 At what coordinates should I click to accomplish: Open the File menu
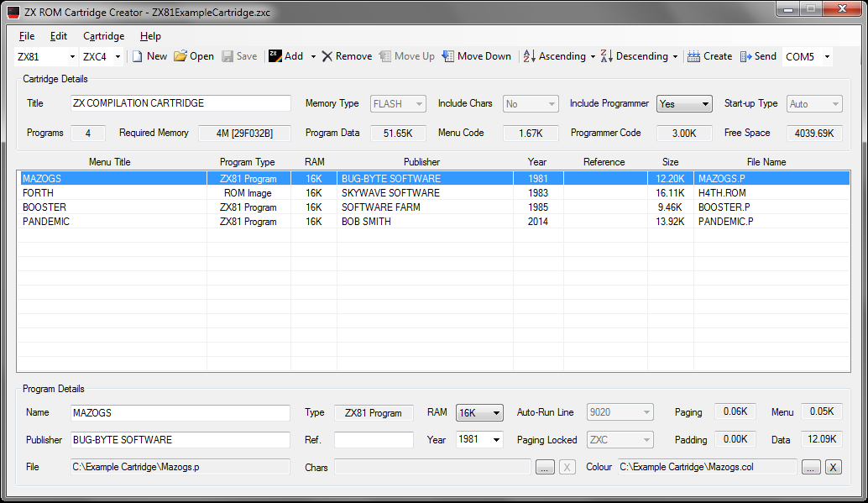[x=27, y=36]
